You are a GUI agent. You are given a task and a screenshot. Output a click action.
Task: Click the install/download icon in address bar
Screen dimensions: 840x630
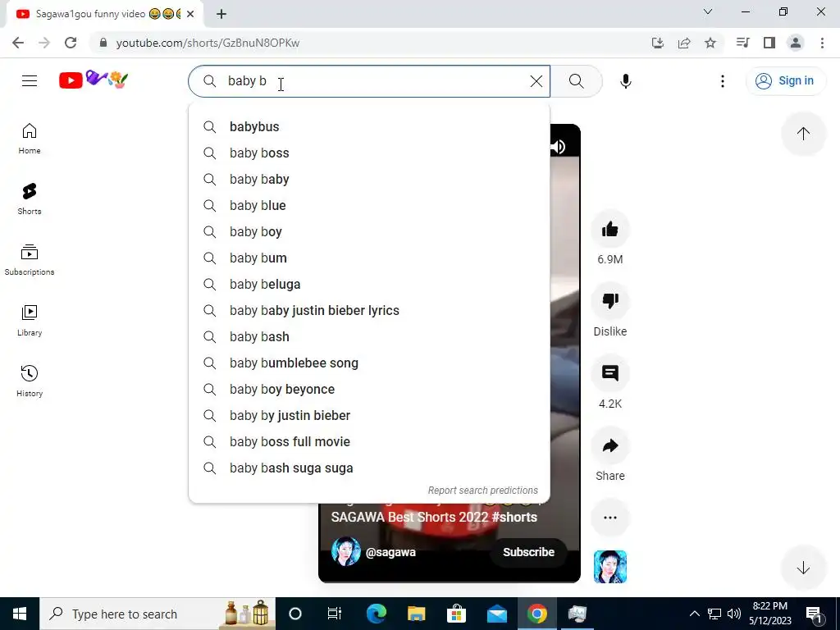658,43
